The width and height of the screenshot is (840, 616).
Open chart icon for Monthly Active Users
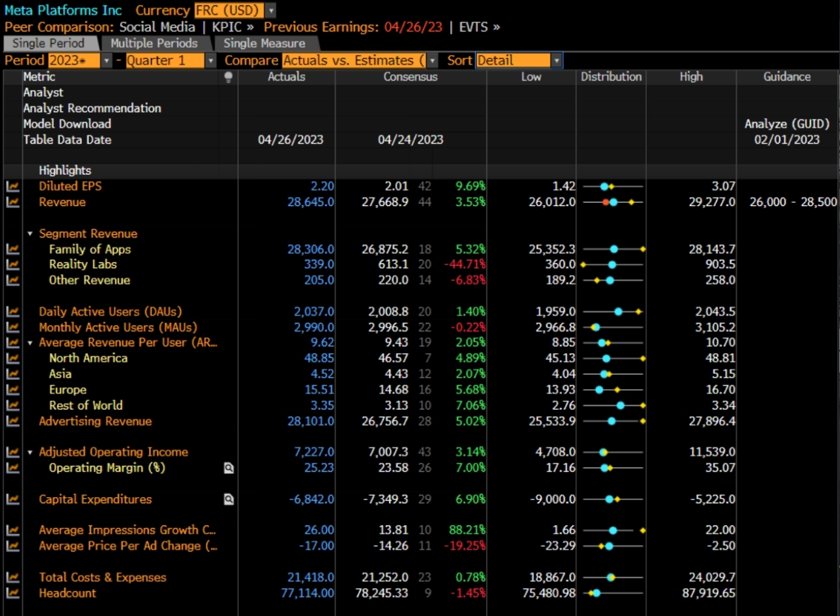[x=12, y=327]
